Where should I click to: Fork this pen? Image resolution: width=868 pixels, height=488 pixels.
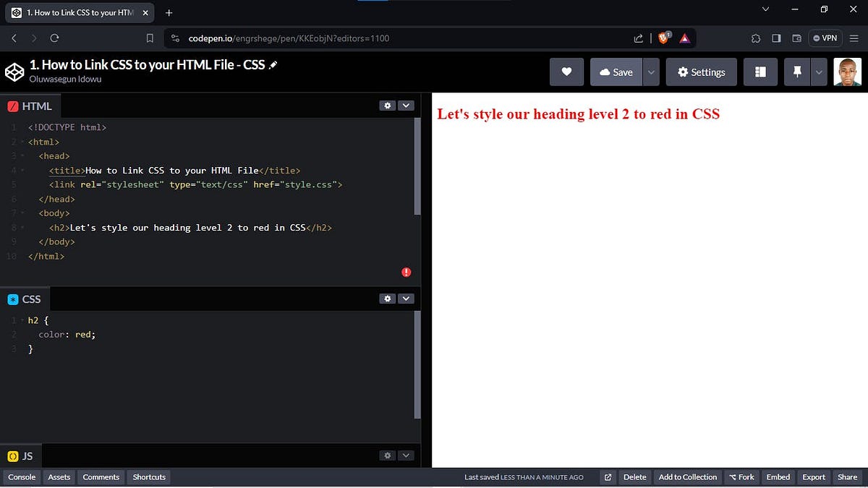point(741,477)
